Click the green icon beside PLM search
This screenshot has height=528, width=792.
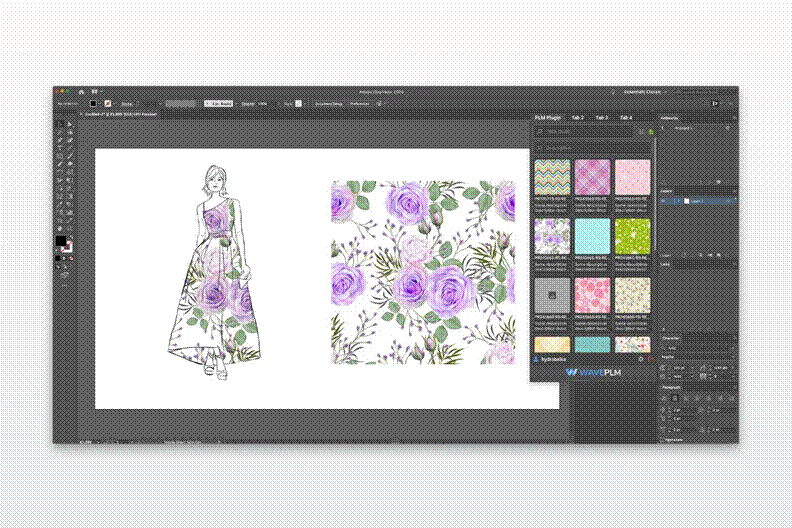(x=651, y=131)
